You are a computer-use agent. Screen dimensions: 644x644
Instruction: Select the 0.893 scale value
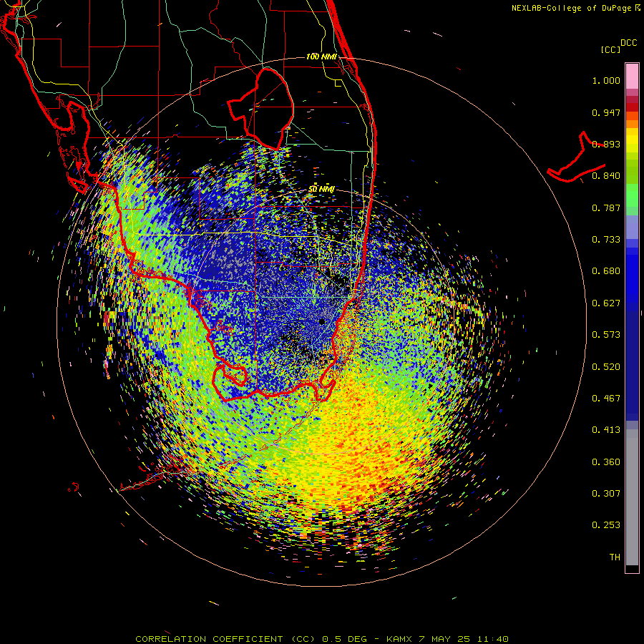pos(606,144)
